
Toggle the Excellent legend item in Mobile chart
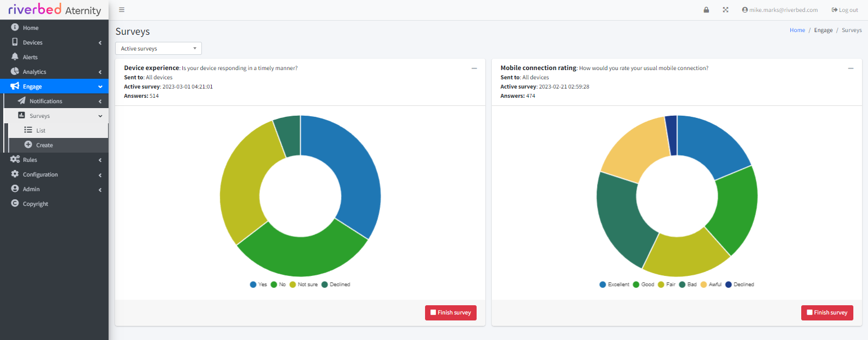click(614, 285)
